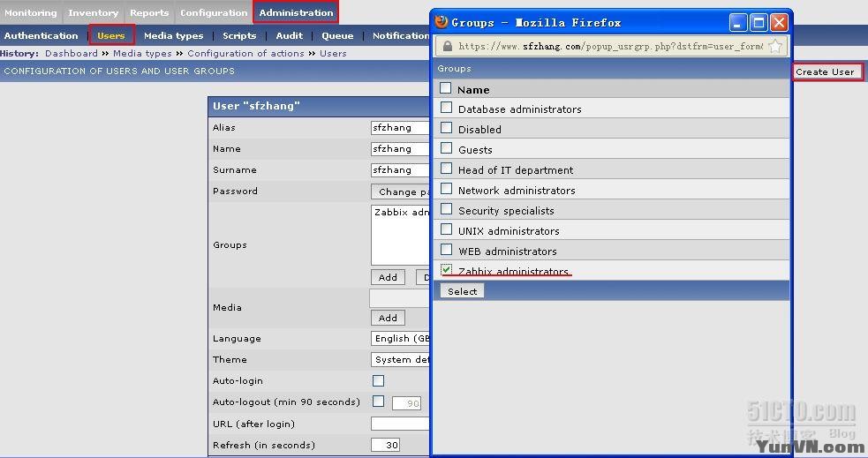Check the Security specialists group
The height and width of the screenshot is (458, 868).
tap(446, 208)
